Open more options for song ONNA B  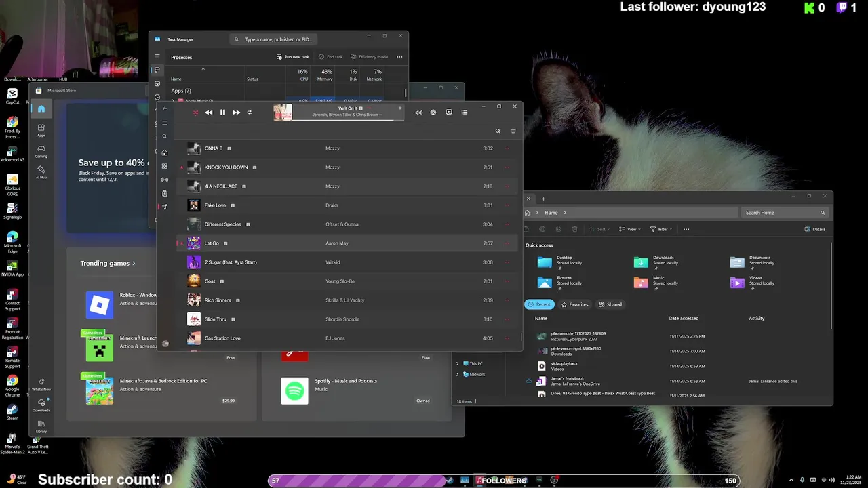(x=507, y=148)
